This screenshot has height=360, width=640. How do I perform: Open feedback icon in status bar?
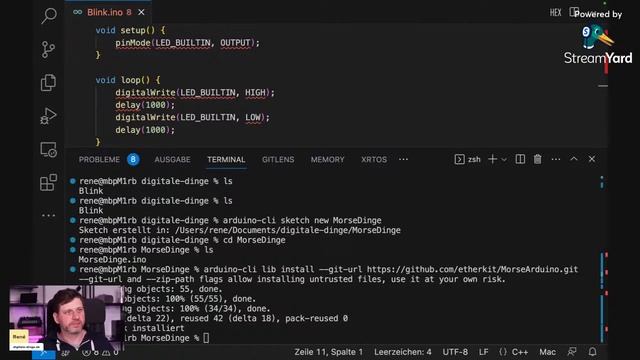[x=572, y=351]
